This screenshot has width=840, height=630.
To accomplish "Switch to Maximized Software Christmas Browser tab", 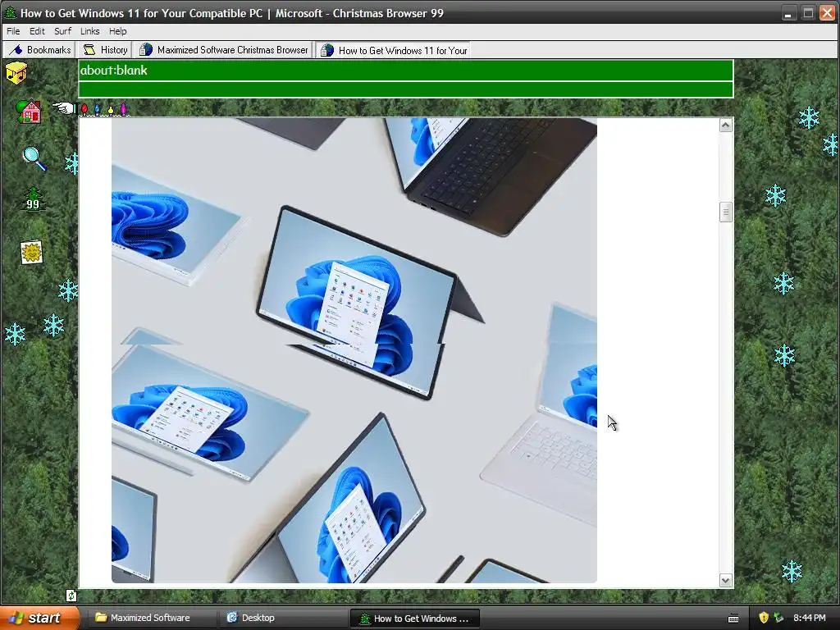I will [x=224, y=50].
